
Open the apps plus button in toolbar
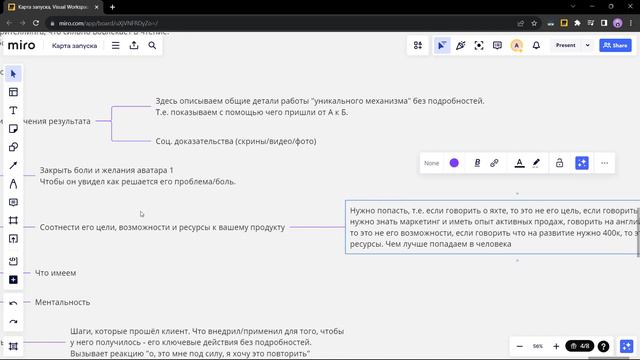click(x=13, y=280)
